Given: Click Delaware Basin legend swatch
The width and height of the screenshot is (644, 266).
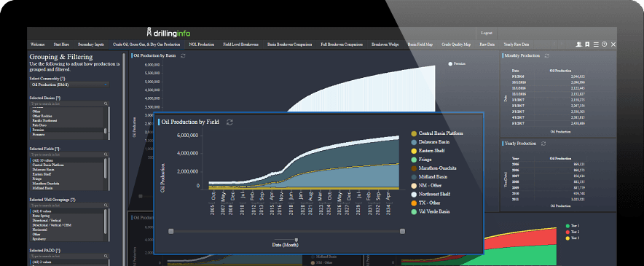Looking at the screenshot, I should 414,142.
